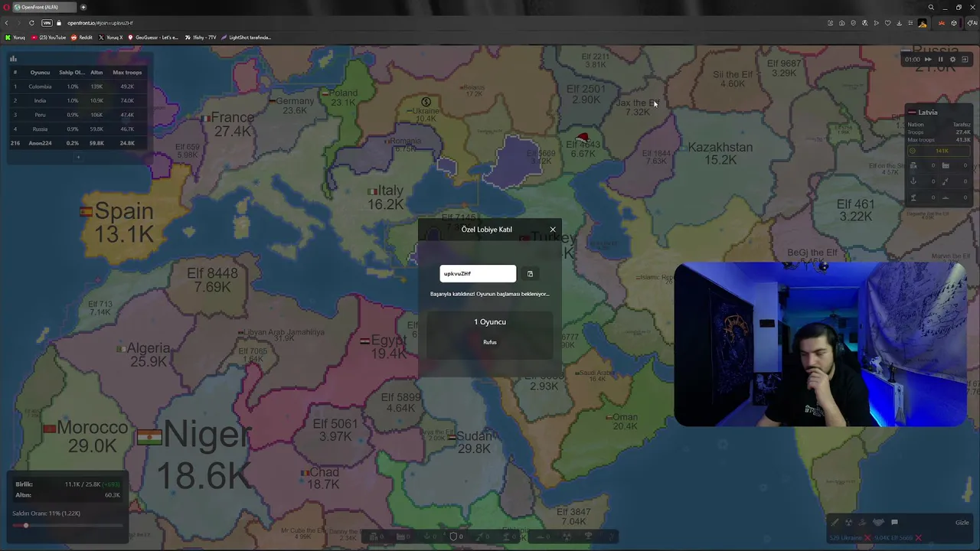Click the 01:00 game timer
This screenshot has height=551, width=980.
pos(912,60)
